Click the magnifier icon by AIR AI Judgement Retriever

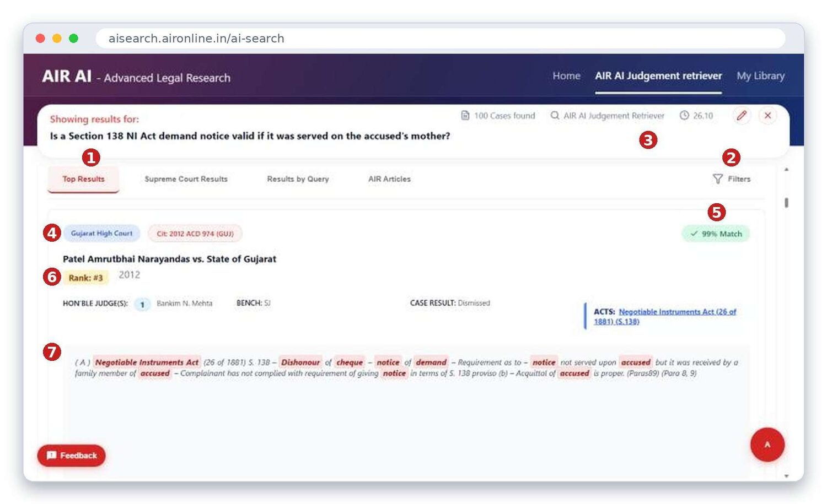coord(555,116)
